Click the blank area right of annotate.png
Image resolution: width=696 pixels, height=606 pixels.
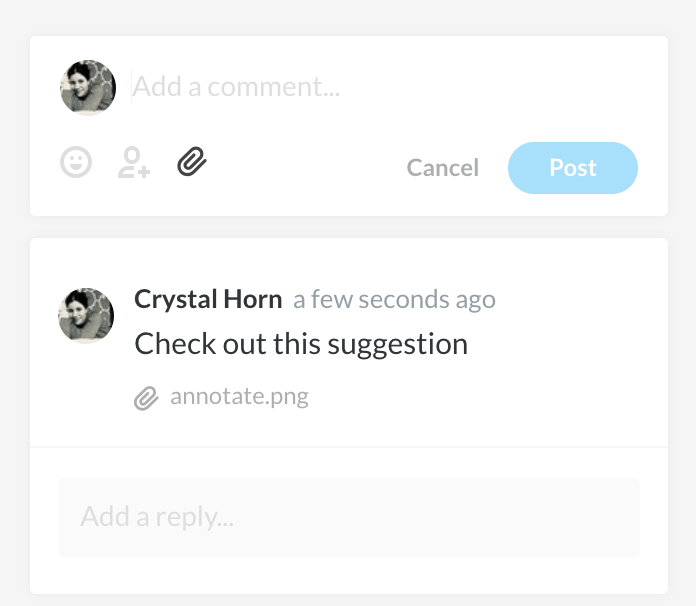[x=480, y=397]
